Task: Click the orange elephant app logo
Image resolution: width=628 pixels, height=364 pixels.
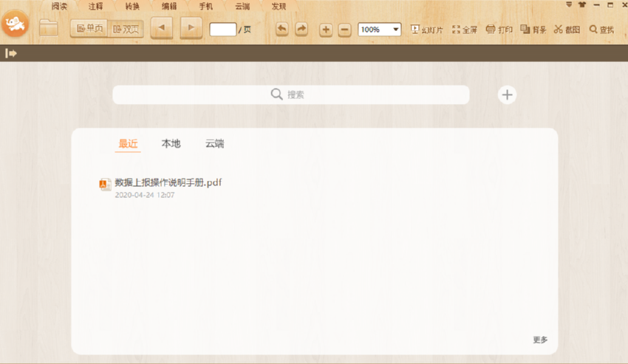Action: 16,24
